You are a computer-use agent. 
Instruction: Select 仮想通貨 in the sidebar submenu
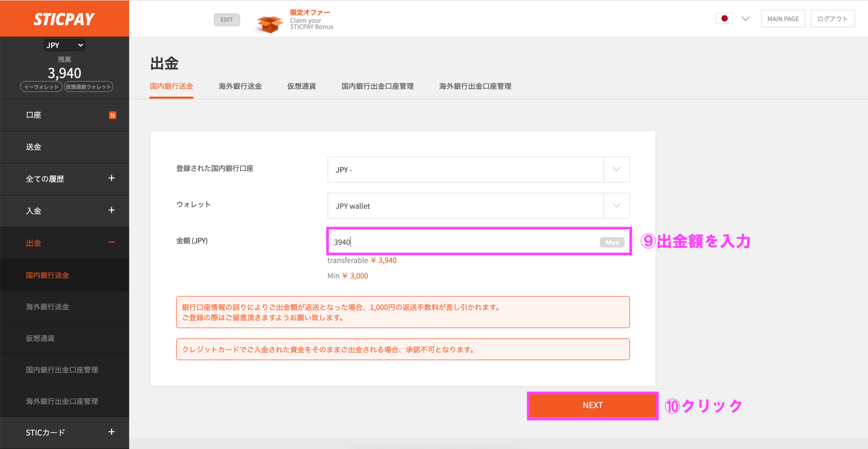[x=40, y=338]
